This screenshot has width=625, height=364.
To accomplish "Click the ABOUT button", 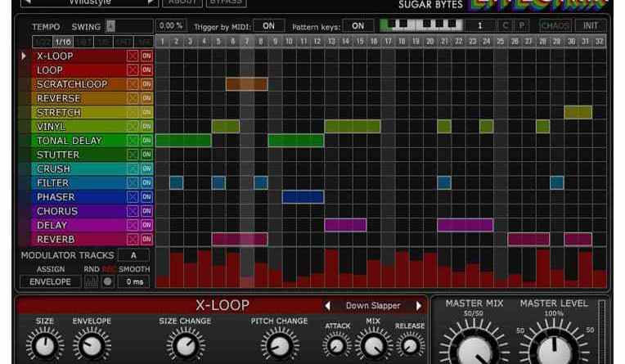I will [x=182, y=2].
